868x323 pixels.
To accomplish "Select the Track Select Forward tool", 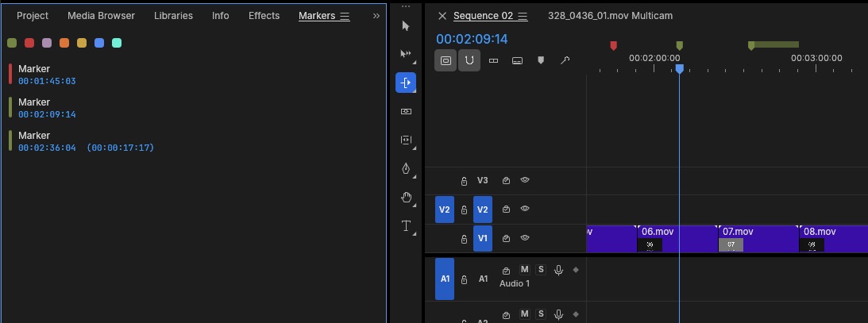I will click(406, 54).
